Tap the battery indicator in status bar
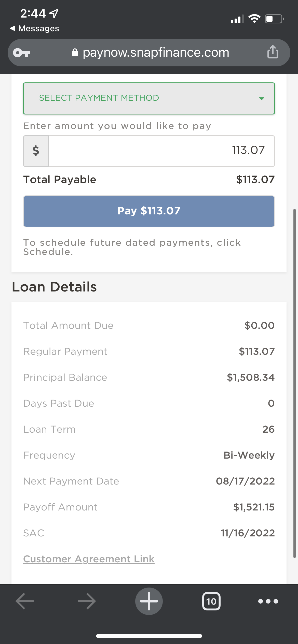Image resolution: width=298 pixels, height=644 pixels. pyautogui.click(x=274, y=19)
